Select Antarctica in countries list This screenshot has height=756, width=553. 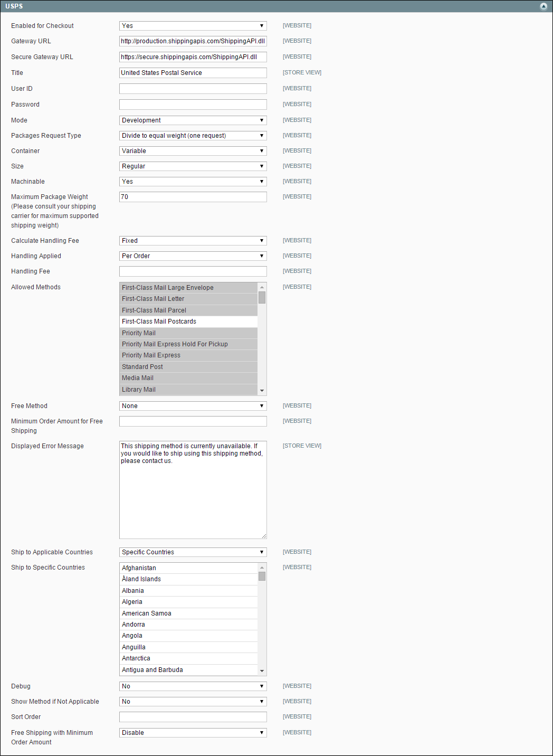pyautogui.click(x=189, y=658)
